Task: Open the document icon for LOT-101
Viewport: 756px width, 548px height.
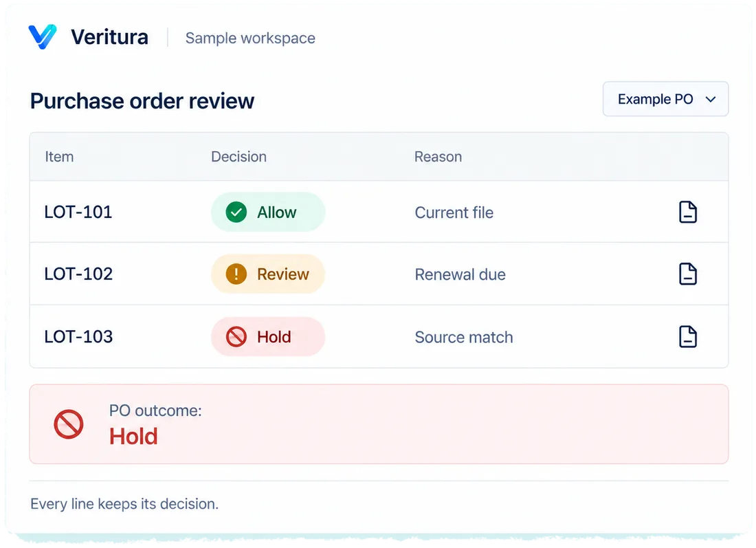Action: 687,212
